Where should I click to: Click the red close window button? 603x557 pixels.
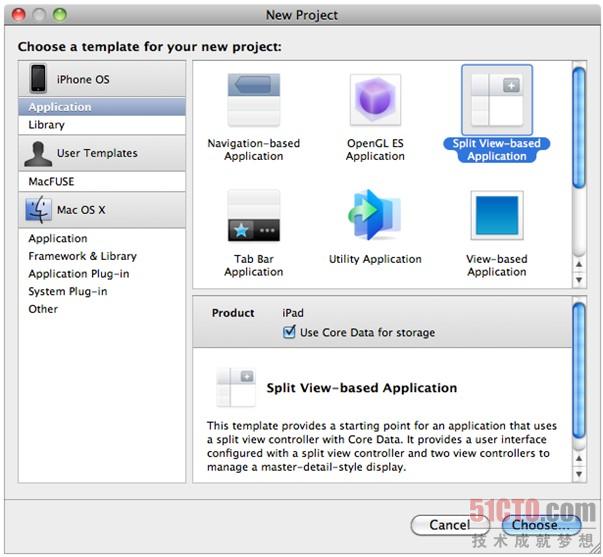coord(18,15)
